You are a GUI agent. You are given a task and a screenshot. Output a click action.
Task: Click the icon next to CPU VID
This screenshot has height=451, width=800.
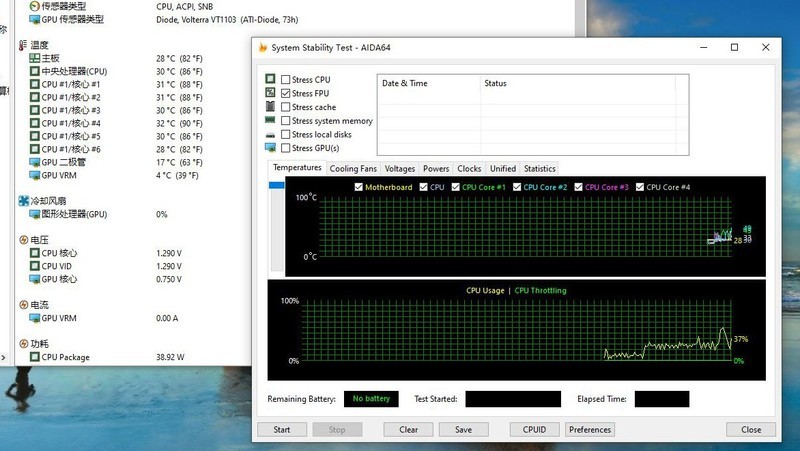[x=35, y=266]
